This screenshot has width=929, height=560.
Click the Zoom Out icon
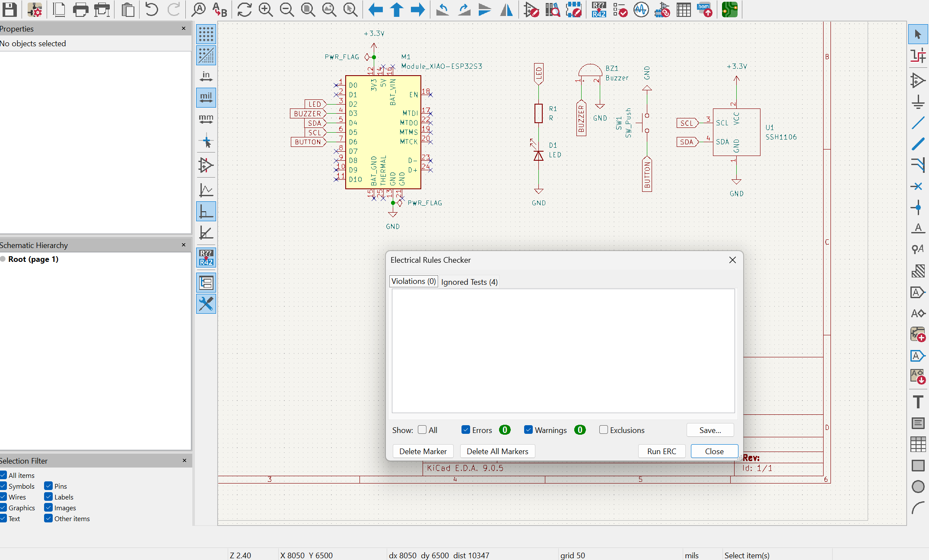[x=287, y=9]
